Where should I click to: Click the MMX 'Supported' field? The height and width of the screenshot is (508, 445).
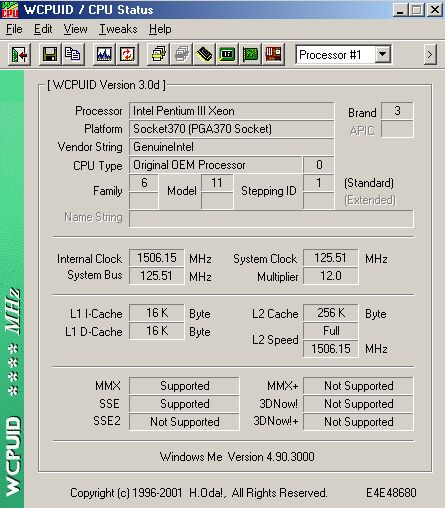(184, 386)
